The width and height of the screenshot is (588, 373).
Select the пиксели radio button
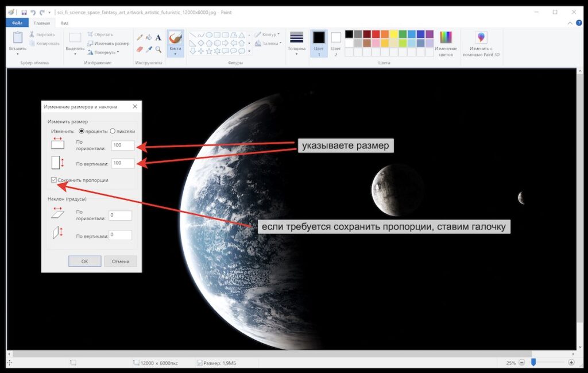point(113,132)
